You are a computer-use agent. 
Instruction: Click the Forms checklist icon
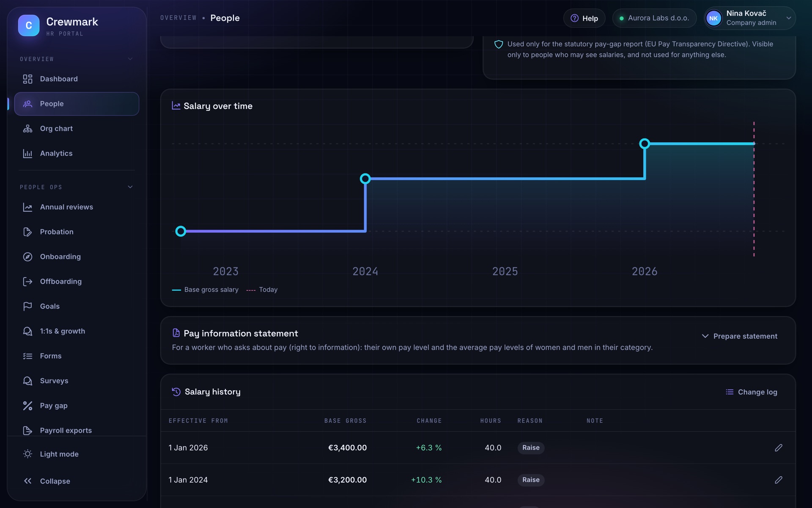pyautogui.click(x=27, y=356)
